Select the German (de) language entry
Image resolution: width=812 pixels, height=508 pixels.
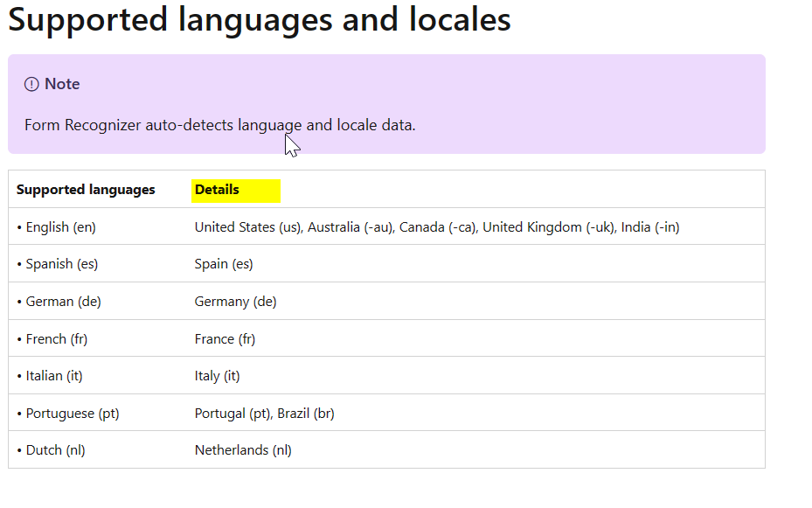[59, 302]
